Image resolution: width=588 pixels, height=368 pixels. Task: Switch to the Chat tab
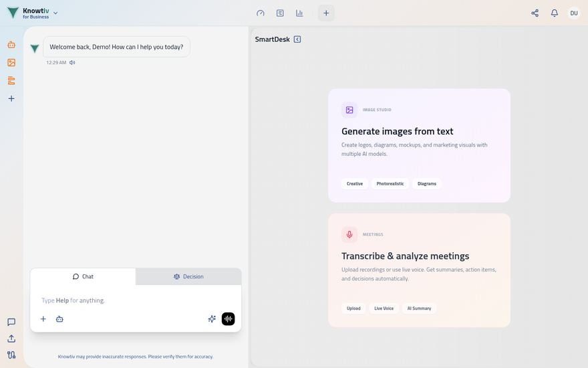point(83,276)
